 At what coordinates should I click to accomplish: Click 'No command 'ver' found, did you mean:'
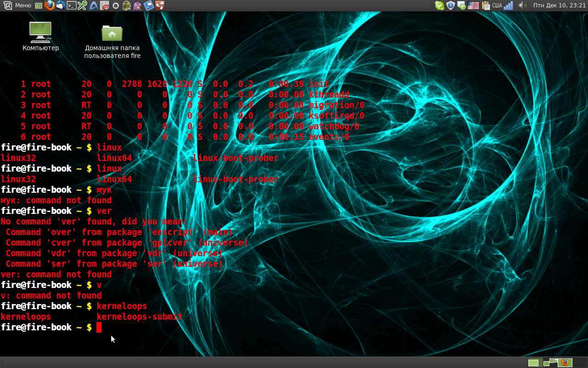[94, 221]
